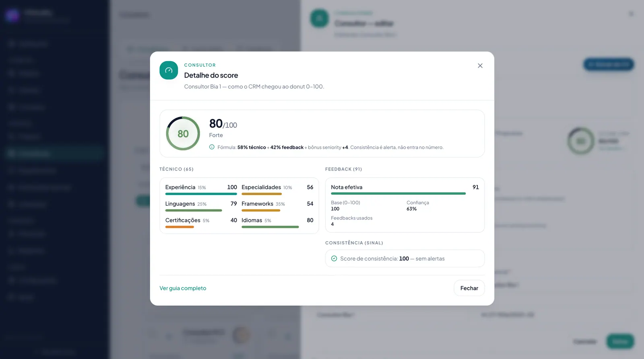The image size is (644, 359).
Task: Open the Ver guia completo link
Action: [x=183, y=288]
